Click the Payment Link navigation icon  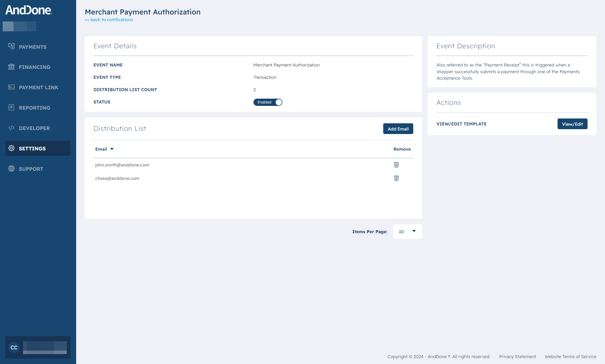(12, 87)
